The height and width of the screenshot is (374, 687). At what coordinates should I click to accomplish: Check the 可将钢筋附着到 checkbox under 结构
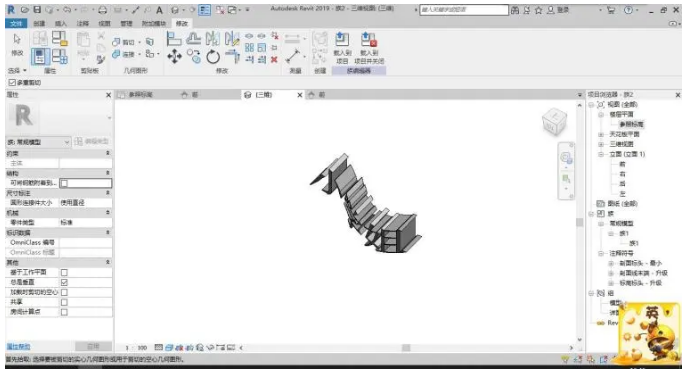(x=64, y=183)
